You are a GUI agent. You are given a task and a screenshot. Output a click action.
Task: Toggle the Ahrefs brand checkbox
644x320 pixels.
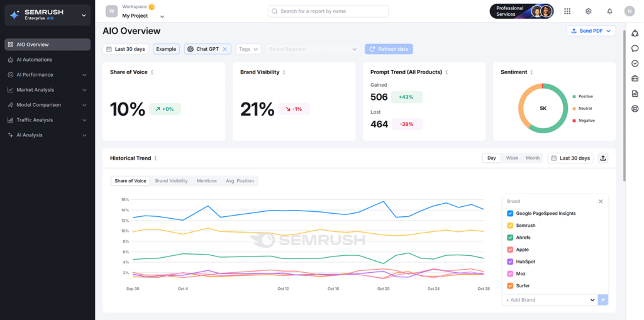click(510, 238)
